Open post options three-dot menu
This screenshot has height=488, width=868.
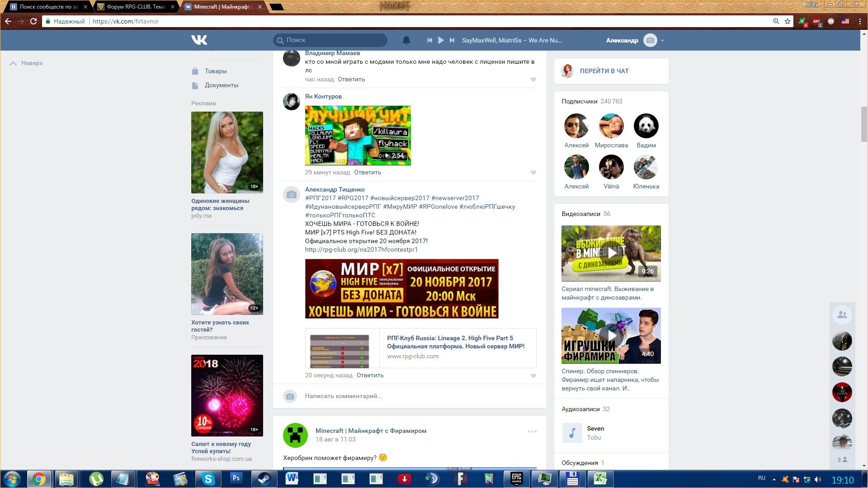coord(532,432)
